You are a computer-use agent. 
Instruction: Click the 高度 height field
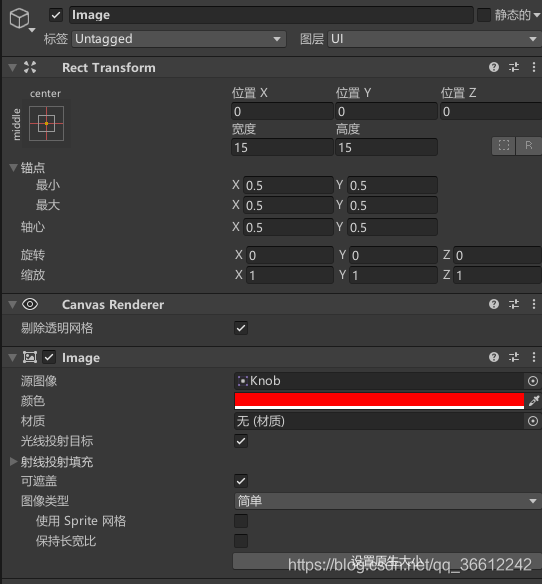tap(386, 147)
